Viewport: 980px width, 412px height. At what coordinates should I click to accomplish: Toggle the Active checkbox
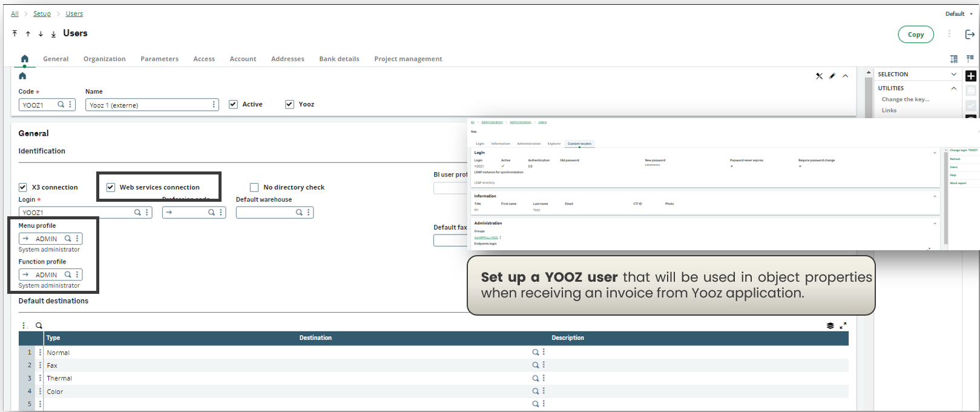point(233,104)
